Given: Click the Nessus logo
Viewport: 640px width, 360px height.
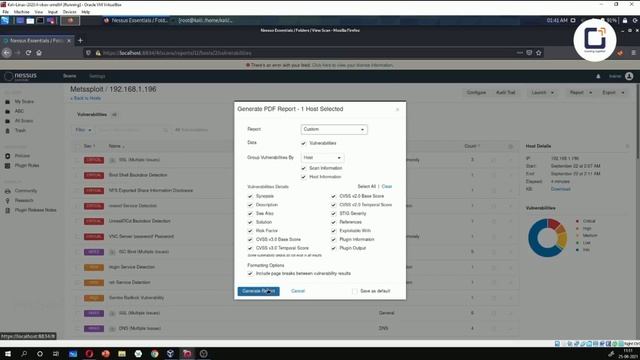Looking at the screenshot, I should click(x=20, y=76).
